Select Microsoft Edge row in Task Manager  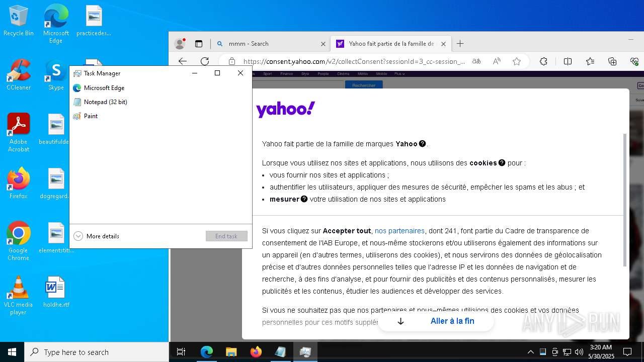(x=160, y=87)
